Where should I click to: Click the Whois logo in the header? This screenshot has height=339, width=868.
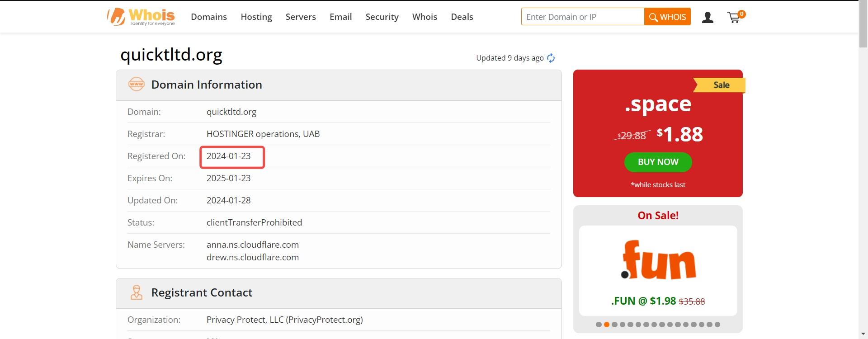pyautogui.click(x=141, y=17)
